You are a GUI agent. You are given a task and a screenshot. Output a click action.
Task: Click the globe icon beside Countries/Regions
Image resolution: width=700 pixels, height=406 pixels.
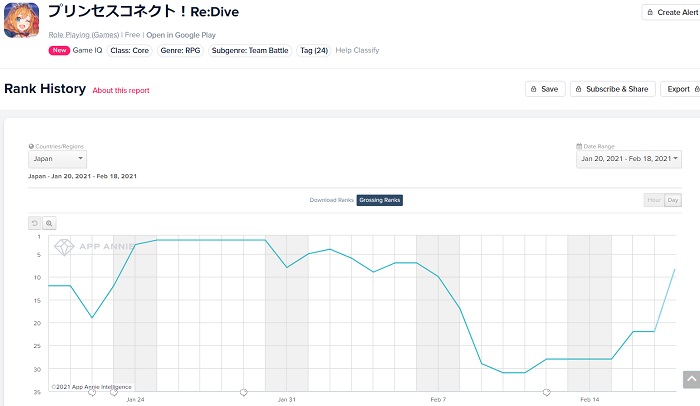pyautogui.click(x=31, y=146)
